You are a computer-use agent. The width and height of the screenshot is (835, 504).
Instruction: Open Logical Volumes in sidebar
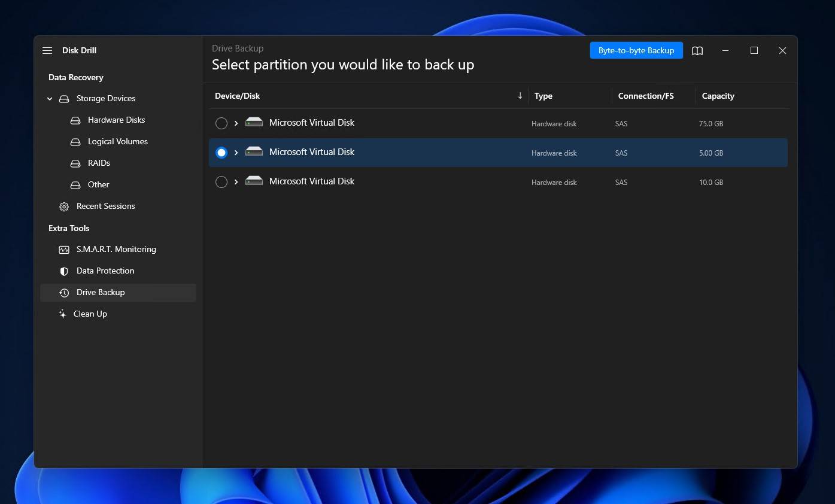tap(117, 142)
